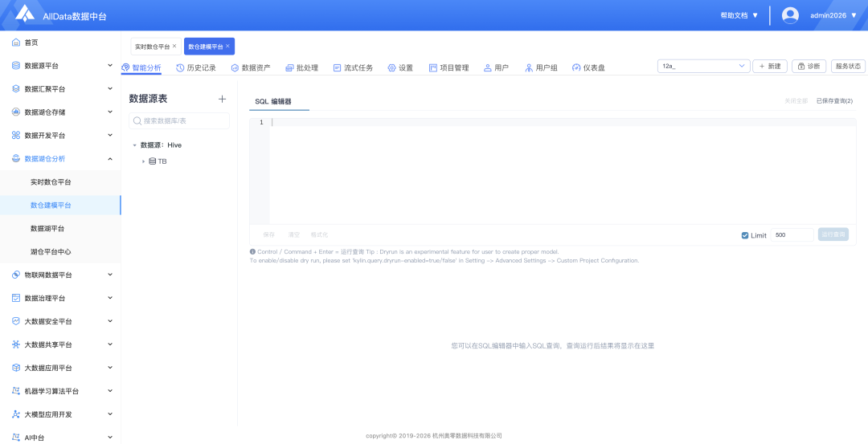The width and height of the screenshot is (868, 444).
Task: Click the plus icon beside 数据源表
Action: coord(222,99)
